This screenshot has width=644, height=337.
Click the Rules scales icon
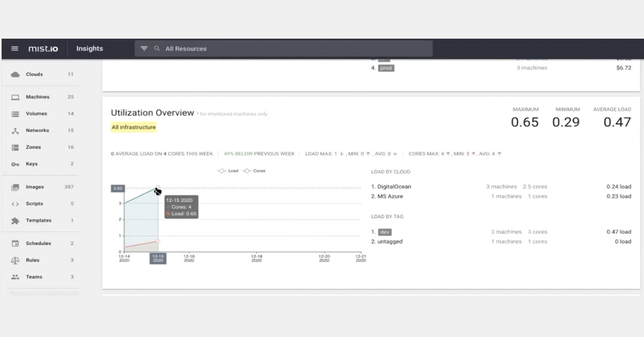point(14,260)
